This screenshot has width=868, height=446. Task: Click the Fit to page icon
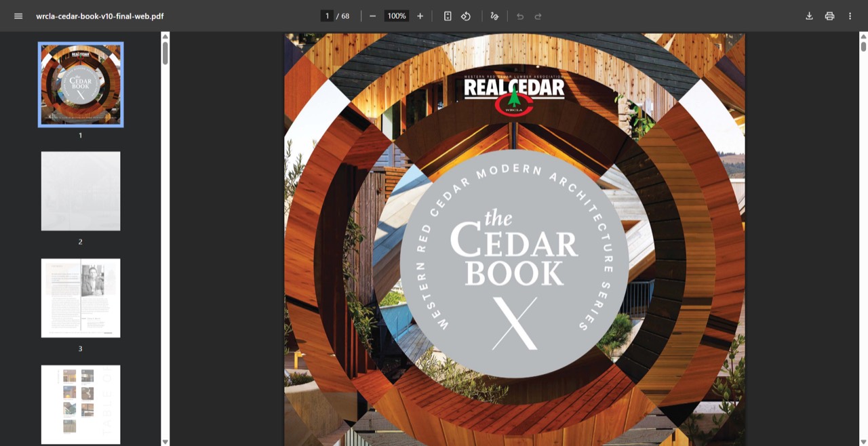(x=448, y=16)
